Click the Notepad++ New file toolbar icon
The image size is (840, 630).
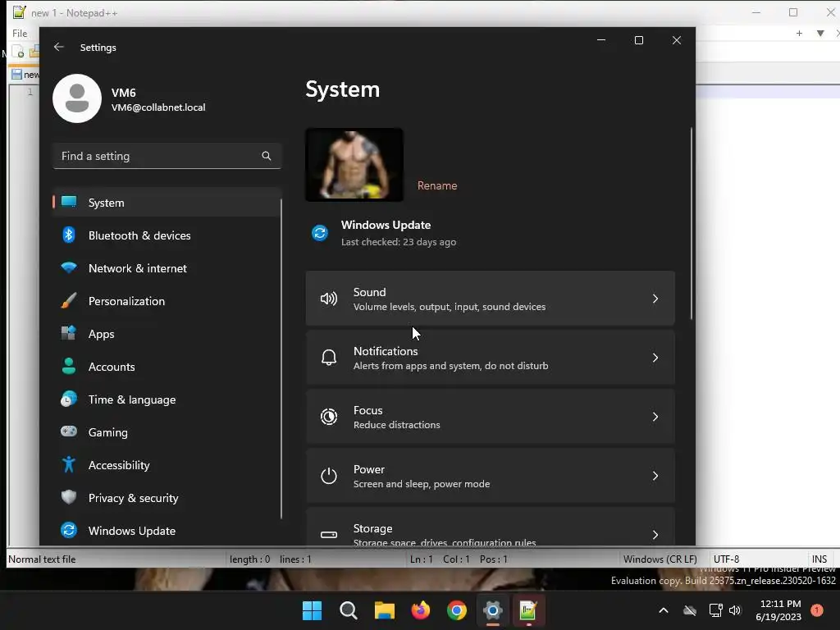tap(18, 52)
